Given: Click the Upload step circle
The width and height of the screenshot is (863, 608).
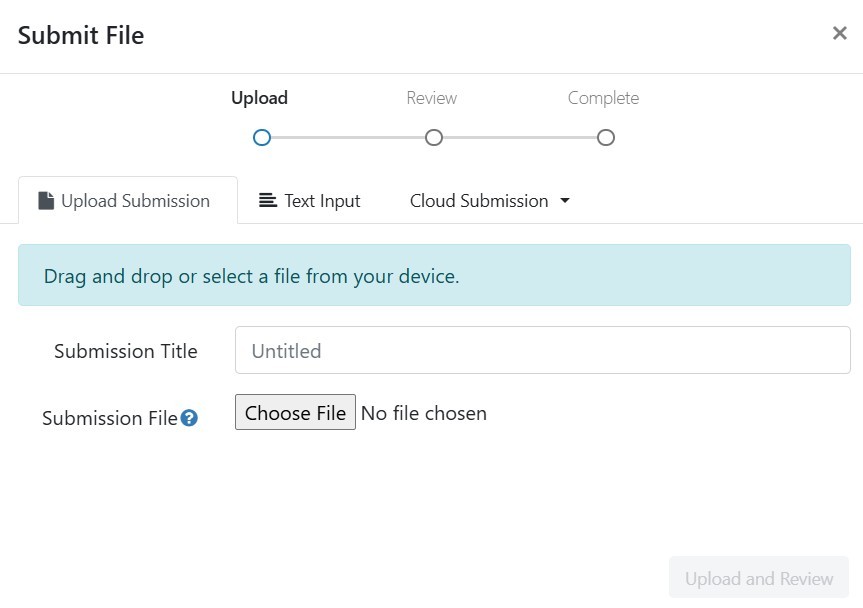Looking at the screenshot, I should click(262, 138).
